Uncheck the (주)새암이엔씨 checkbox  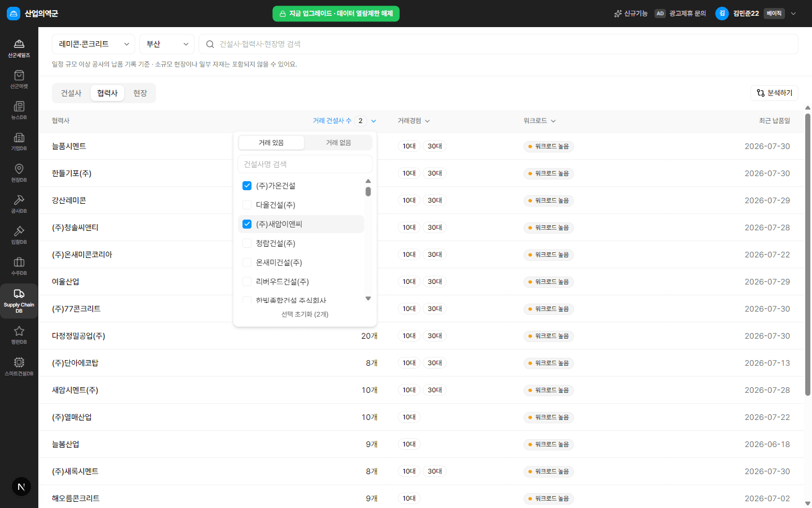coord(247,224)
